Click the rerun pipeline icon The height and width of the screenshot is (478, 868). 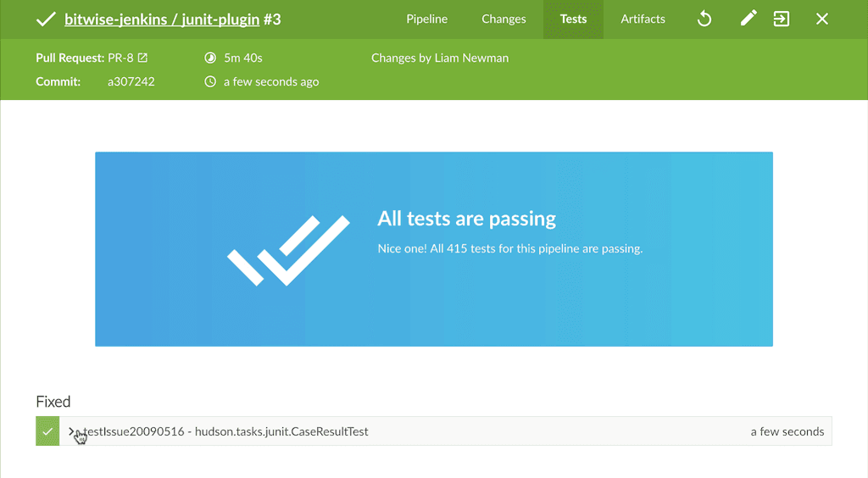[704, 19]
